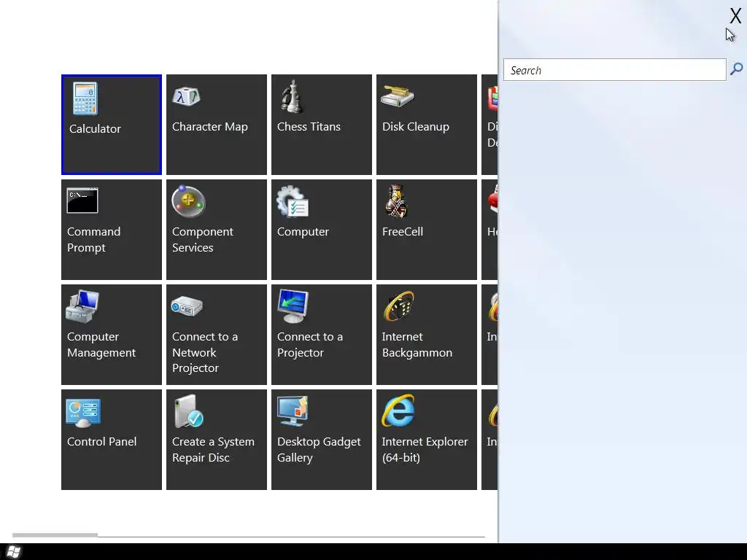Open the Control Panel icon

coord(83,413)
